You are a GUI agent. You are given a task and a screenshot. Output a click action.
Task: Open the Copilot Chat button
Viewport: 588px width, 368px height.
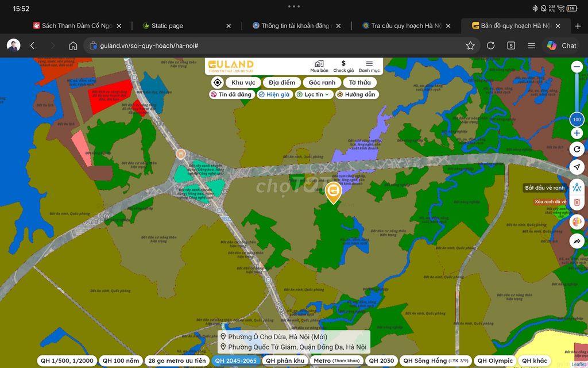click(x=562, y=46)
